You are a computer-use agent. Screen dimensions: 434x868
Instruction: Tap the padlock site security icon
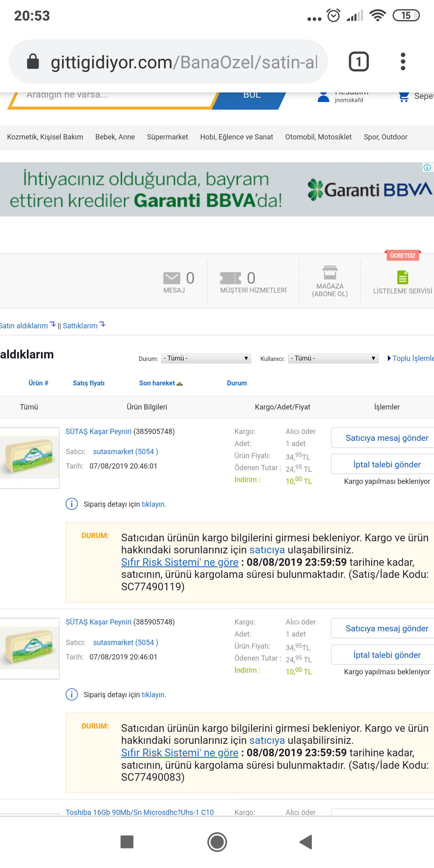click(33, 61)
